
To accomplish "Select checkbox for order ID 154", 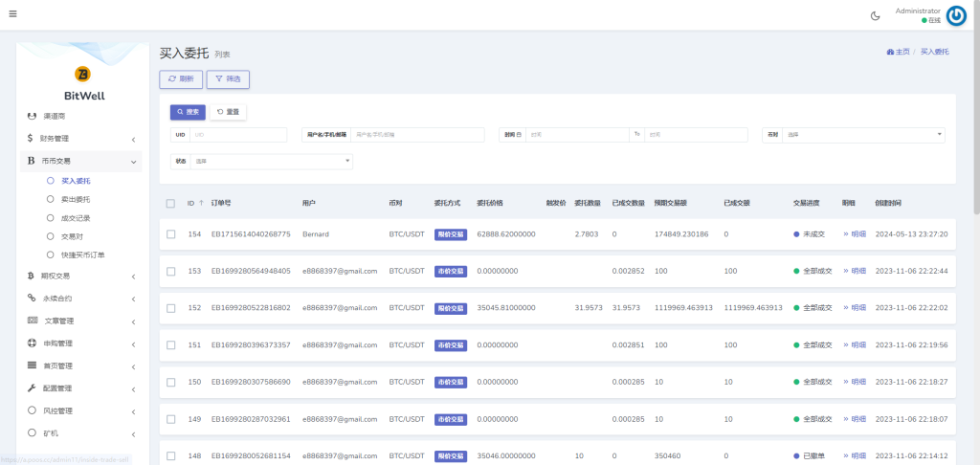I will pyautogui.click(x=170, y=234).
